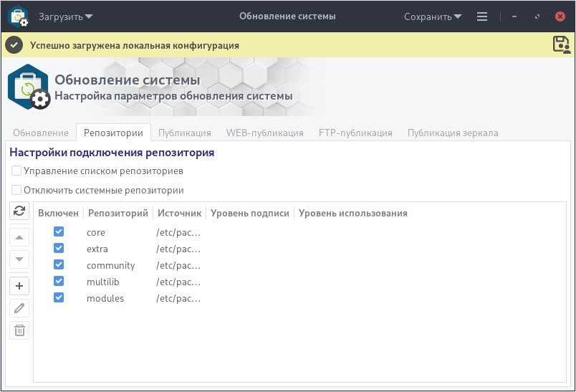
Task: Move selected repository up arrow
Action: click(19, 238)
